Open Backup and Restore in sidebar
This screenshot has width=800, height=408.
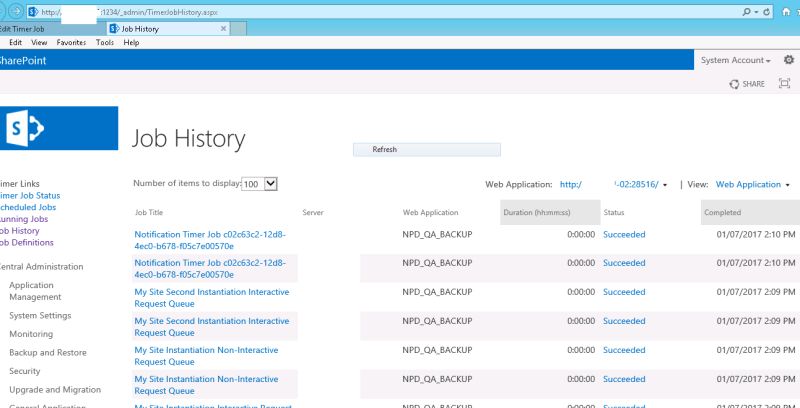click(47, 352)
